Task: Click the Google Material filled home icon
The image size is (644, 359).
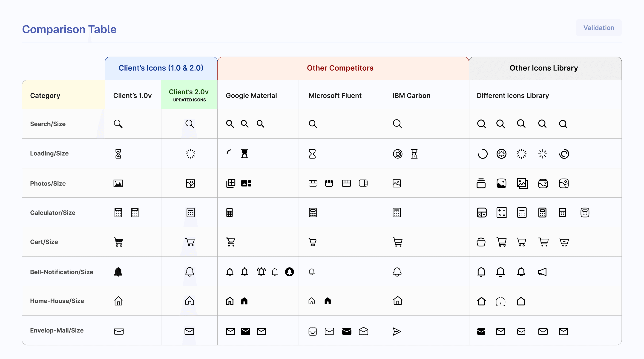Action: (244, 301)
